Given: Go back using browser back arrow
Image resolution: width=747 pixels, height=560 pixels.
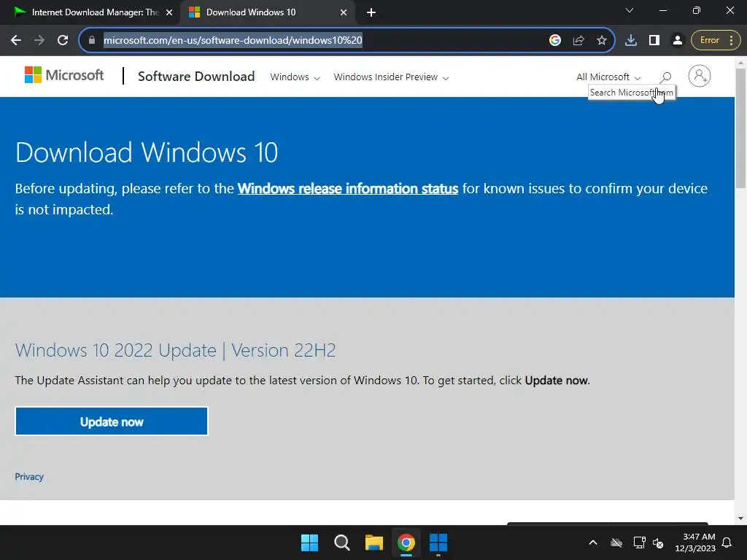Looking at the screenshot, I should [16, 41].
